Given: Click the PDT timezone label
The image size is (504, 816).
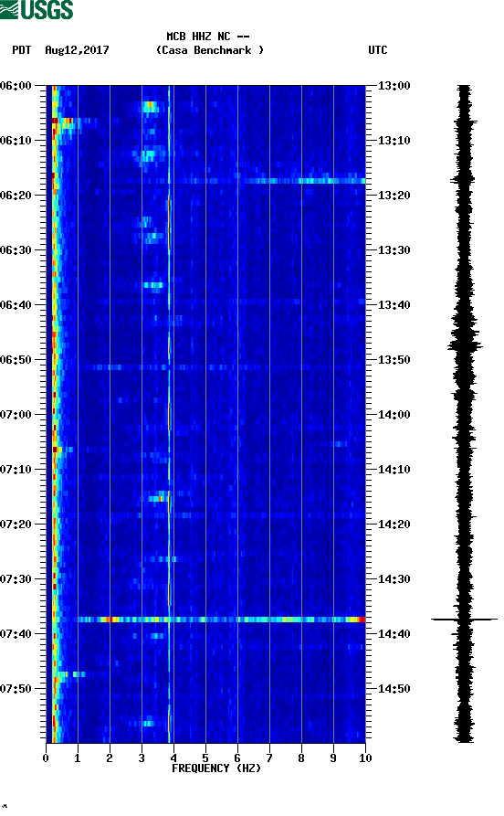Looking at the screenshot, I should coord(22,50).
